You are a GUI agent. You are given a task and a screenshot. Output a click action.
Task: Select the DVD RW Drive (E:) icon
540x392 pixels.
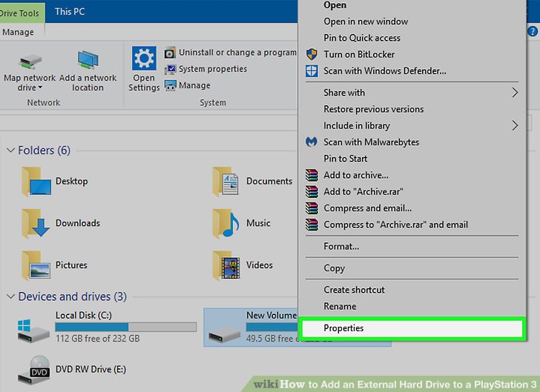click(x=34, y=370)
